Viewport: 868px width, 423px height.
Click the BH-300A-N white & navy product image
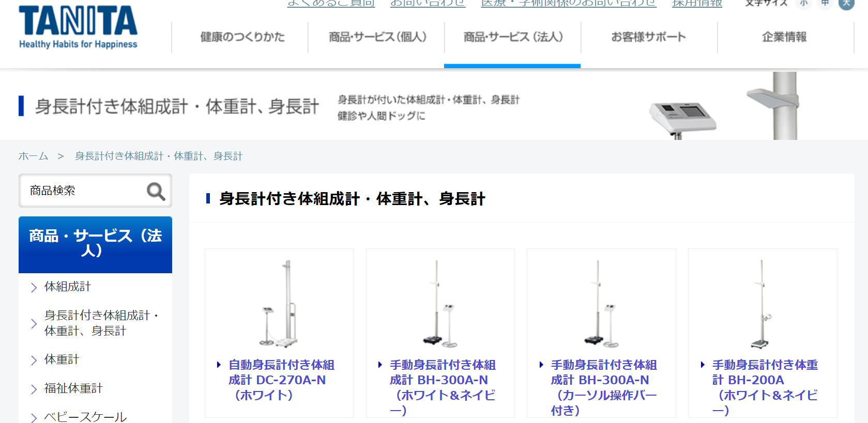pos(440,303)
